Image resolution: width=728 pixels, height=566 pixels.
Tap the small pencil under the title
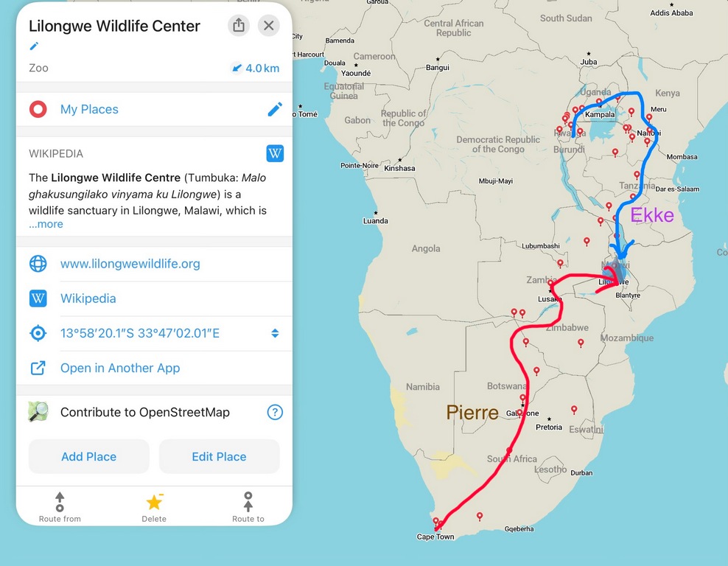click(x=33, y=46)
